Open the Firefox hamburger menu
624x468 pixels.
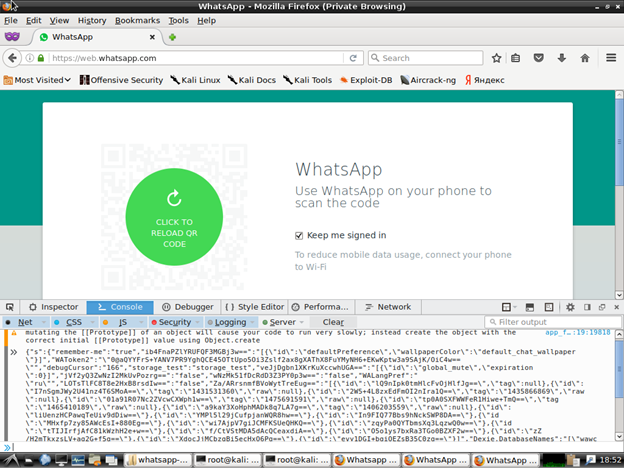(x=610, y=58)
